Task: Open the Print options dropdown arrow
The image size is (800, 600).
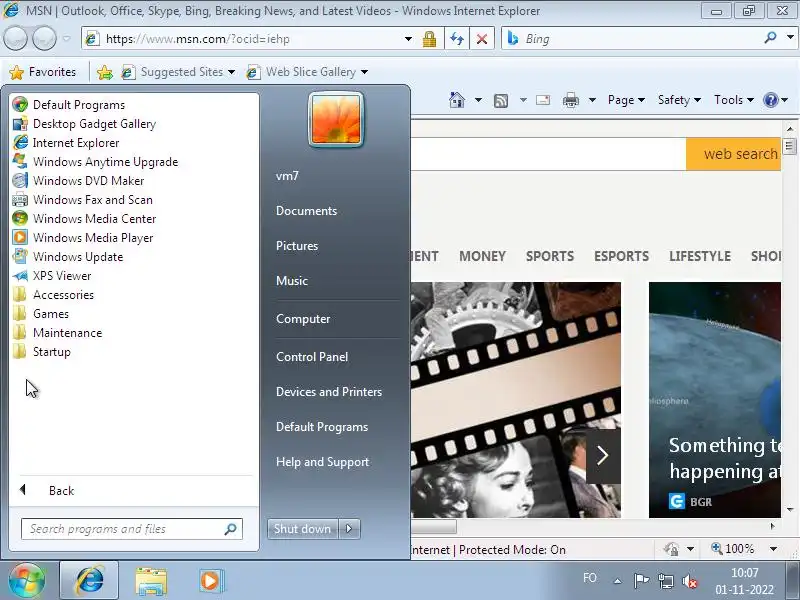Action: (x=592, y=100)
